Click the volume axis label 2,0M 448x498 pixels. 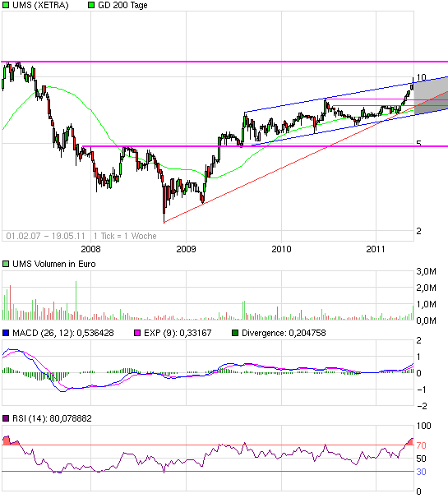[x=427, y=288]
